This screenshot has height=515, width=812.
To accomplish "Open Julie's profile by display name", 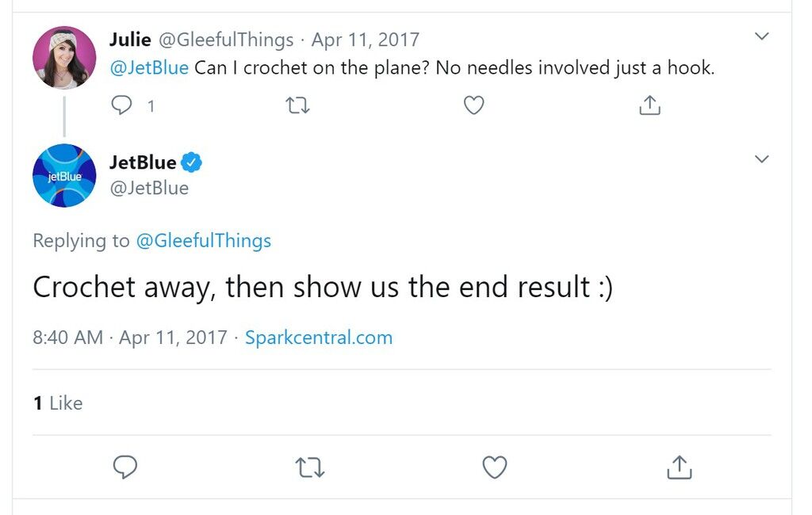I will coord(130,40).
